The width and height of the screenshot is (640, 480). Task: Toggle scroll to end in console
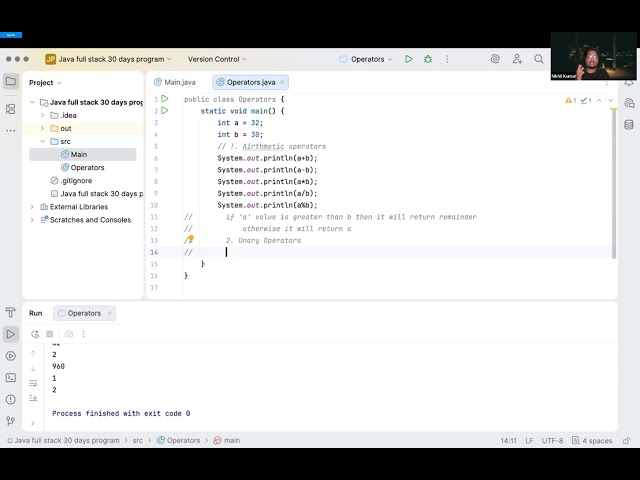tap(33, 398)
